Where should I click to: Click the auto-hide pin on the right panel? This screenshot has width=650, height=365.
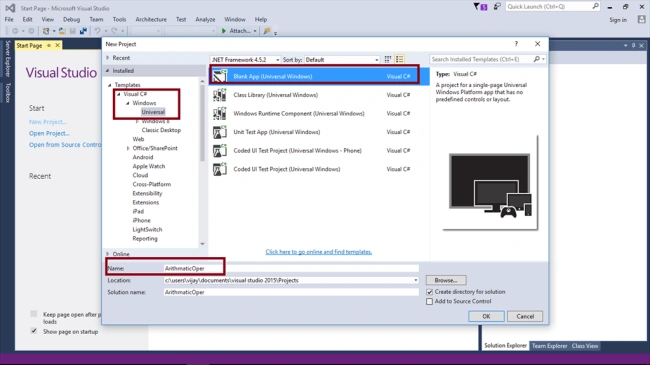coord(633,45)
